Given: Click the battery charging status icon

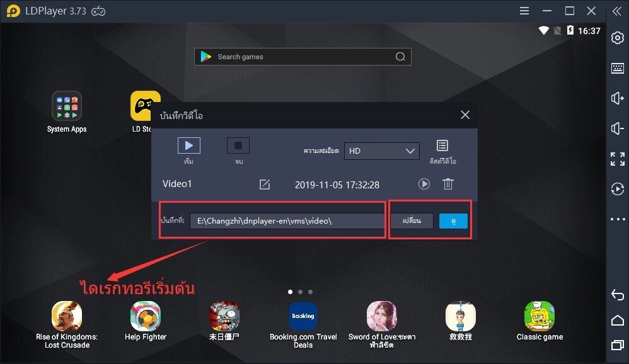Looking at the screenshot, I should pyautogui.click(x=570, y=30).
